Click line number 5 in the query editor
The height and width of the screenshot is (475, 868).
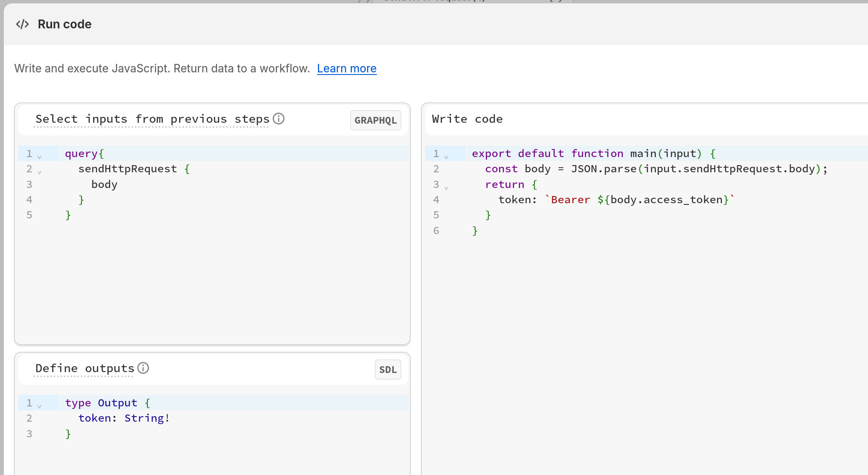click(29, 215)
